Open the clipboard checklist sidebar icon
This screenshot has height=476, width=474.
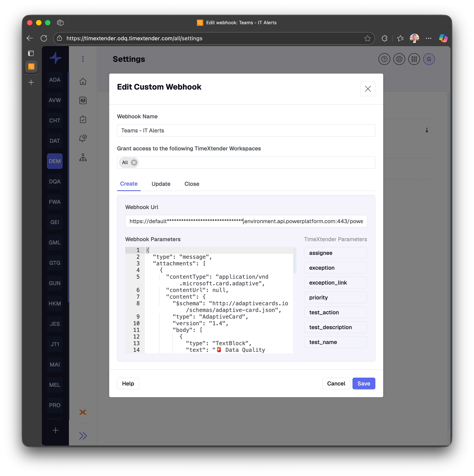click(x=83, y=119)
